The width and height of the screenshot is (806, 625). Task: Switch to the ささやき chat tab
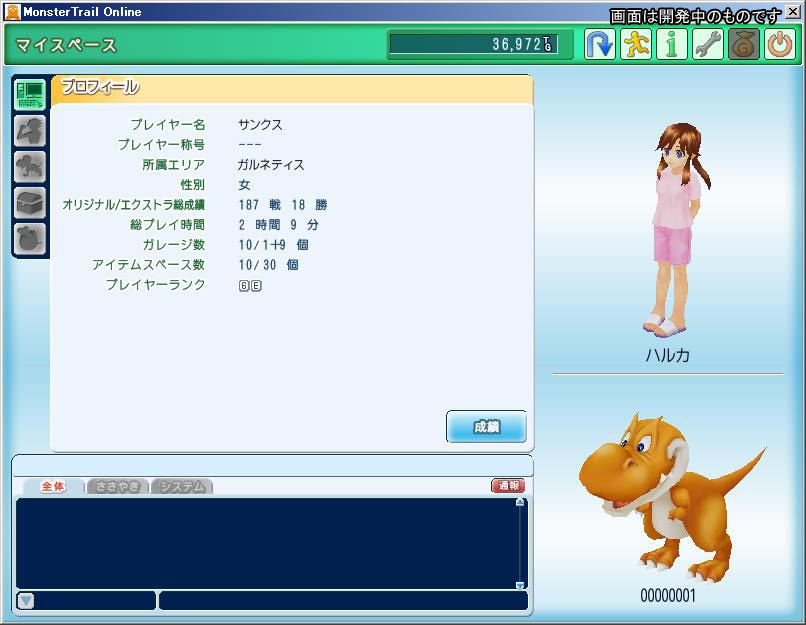coord(117,486)
